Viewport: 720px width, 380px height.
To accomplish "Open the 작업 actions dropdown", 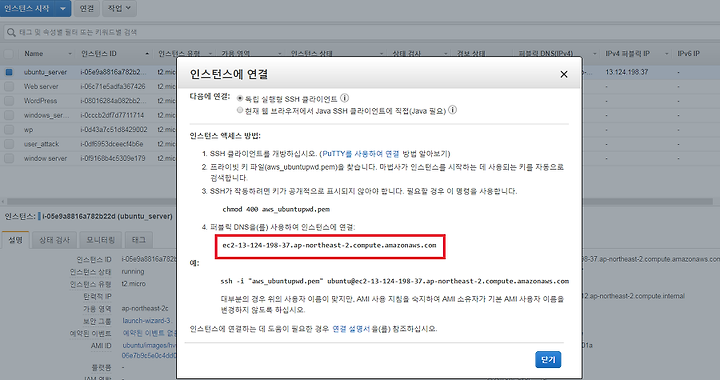I will tap(119, 8).
